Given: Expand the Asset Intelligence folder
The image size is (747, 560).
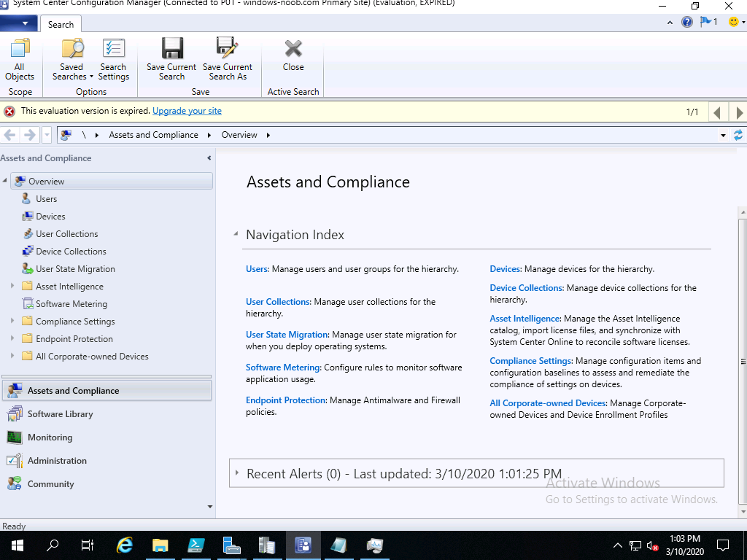Looking at the screenshot, I should click(12, 286).
